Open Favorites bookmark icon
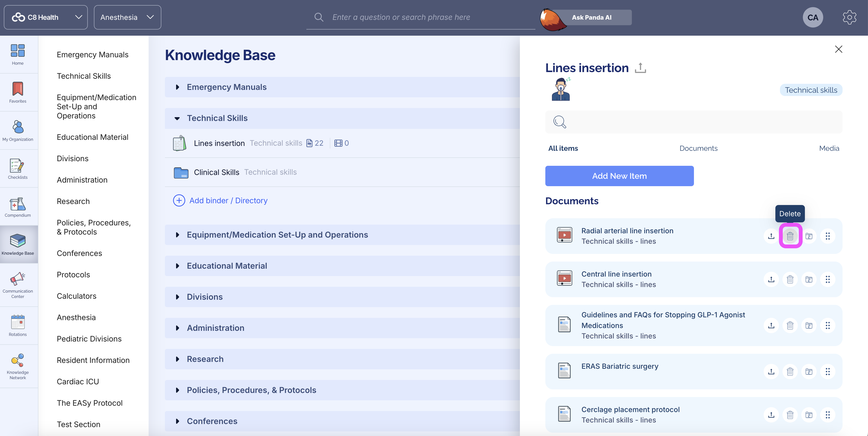The width and height of the screenshot is (868, 436). [x=18, y=89]
